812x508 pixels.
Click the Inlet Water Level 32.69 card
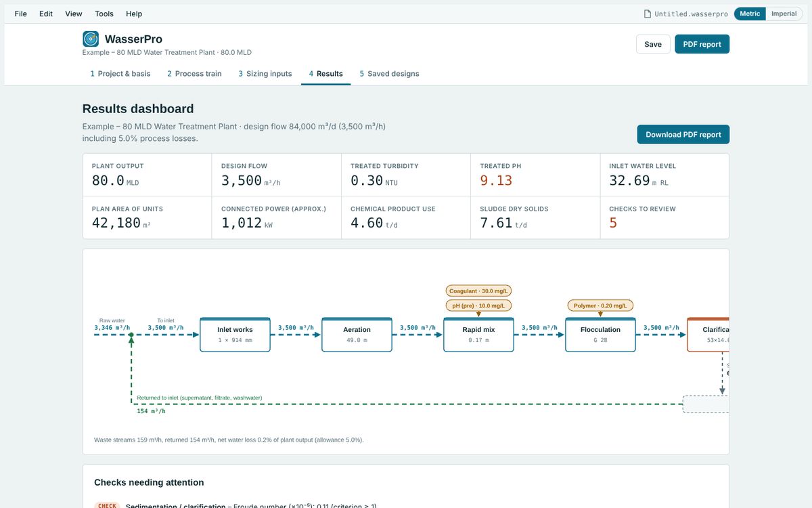tap(664, 175)
